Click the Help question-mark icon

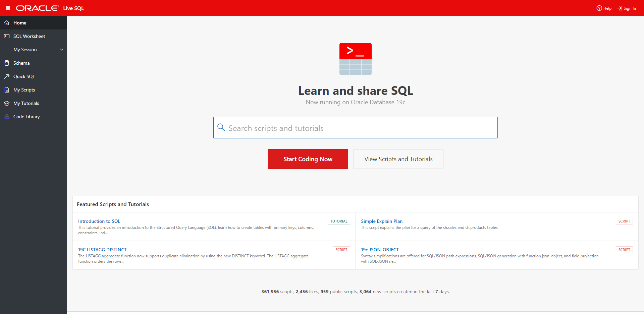pos(599,8)
